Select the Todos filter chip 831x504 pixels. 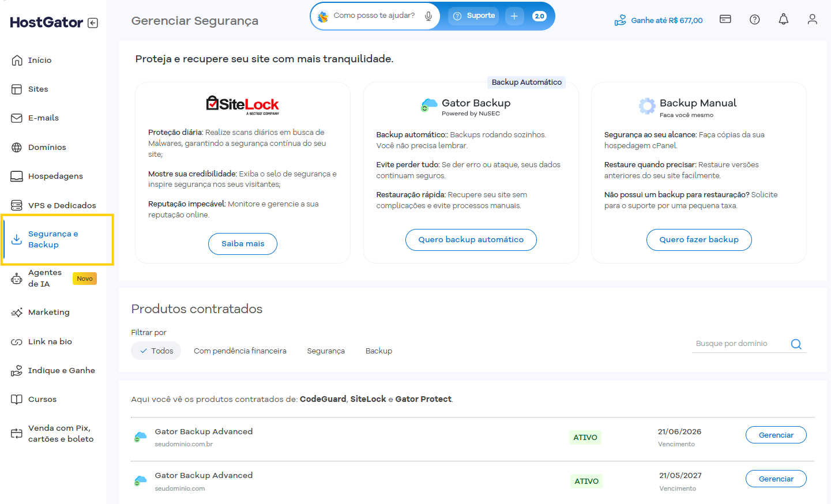(x=156, y=351)
